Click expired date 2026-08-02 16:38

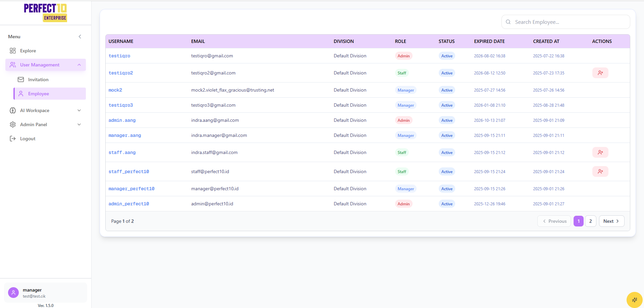(489, 56)
